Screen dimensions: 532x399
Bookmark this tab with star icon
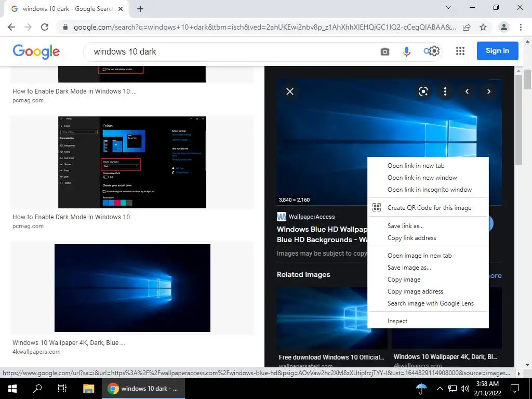483,27
